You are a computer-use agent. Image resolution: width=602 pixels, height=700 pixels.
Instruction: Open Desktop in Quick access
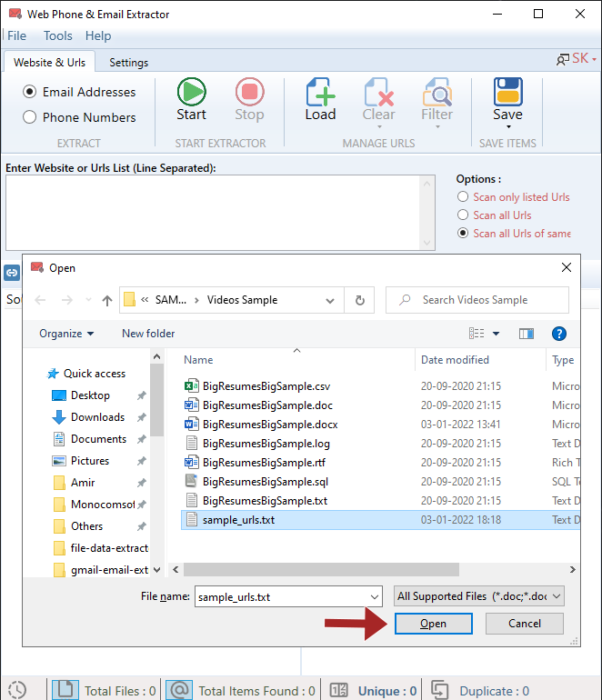[x=90, y=395]
